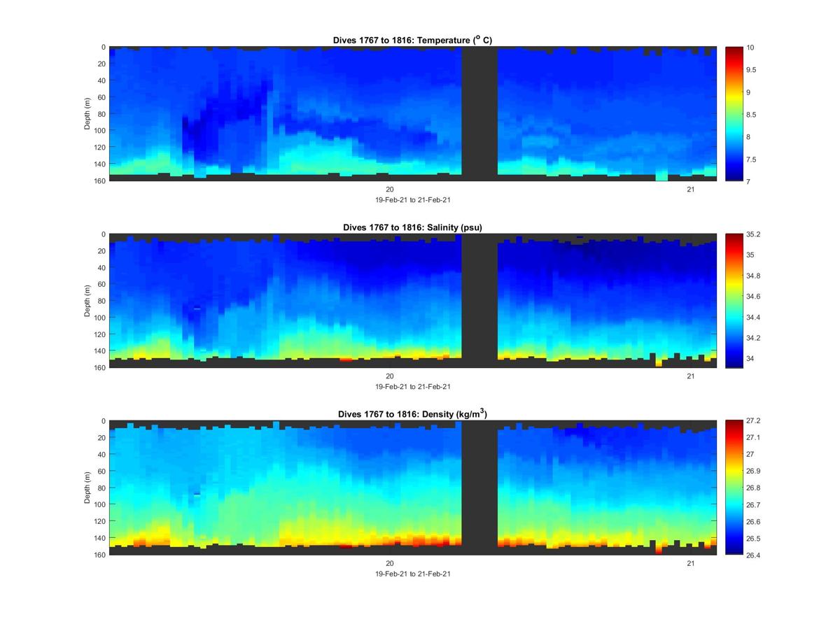Click the "21" date tick below Density plot
The width and height of the screenshot is (840, 624).
[x=690, y=563]
